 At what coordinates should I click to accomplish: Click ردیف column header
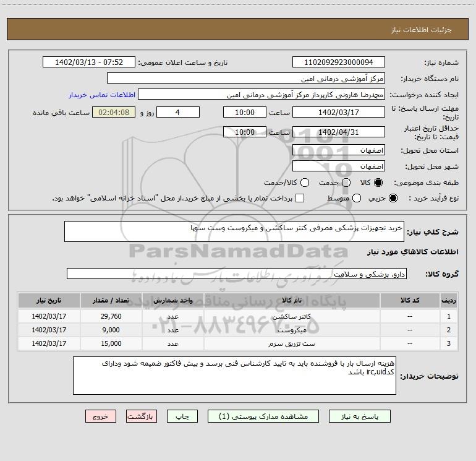[x=449, y=301]
